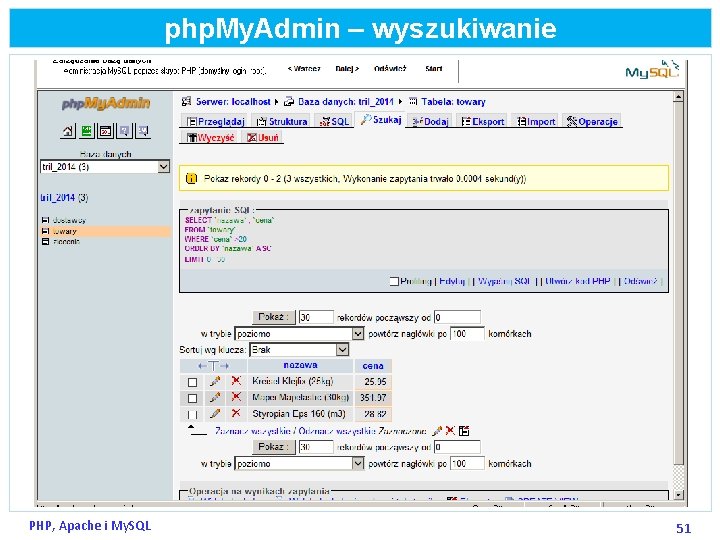720x540 pixels.
Task: Select the dostawcy table in sidebar
Action: [x=69, y=220]
